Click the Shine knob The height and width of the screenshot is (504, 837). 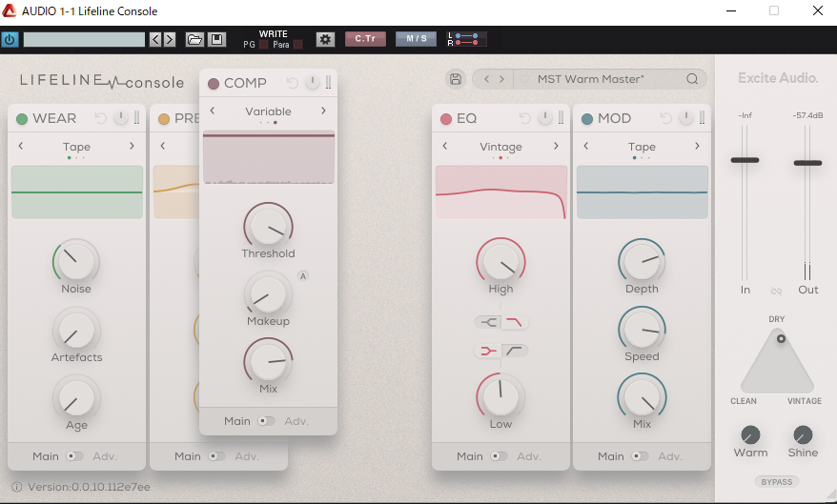[x=803, y=435]
